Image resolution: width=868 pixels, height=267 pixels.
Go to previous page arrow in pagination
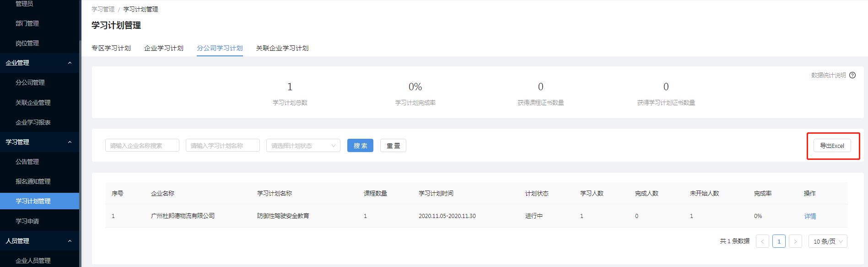point(762,241)
